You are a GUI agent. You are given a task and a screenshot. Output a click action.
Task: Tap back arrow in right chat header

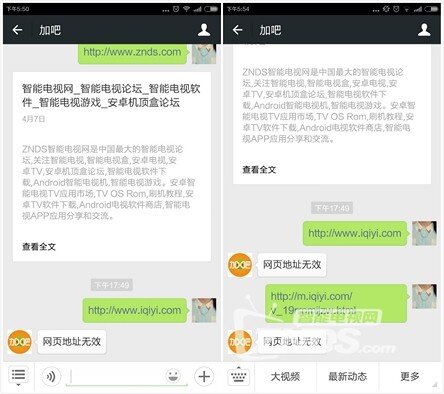(x=237, y=30)
